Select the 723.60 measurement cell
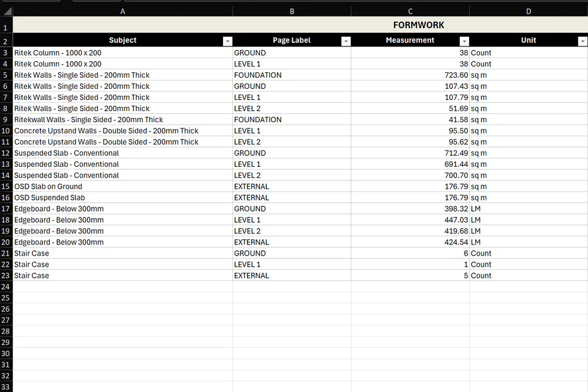588x392 pixels. pos(410,75)
